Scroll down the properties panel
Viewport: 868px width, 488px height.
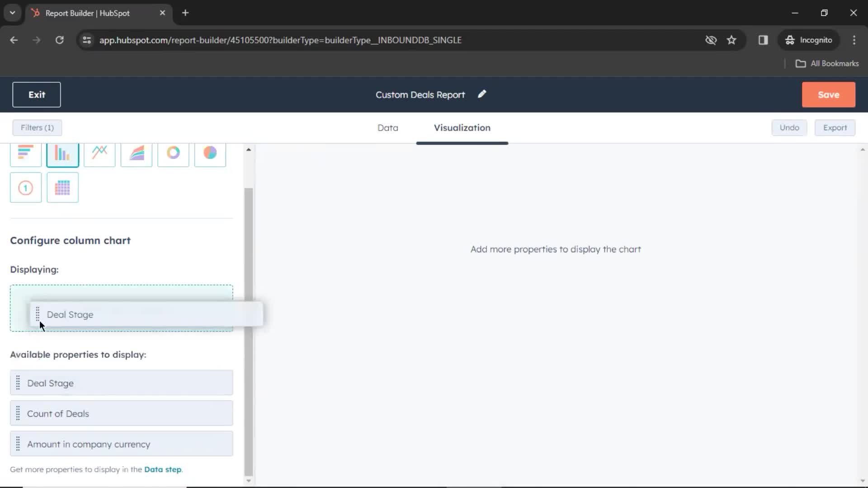pyautogui.click(x=249, y=481)
